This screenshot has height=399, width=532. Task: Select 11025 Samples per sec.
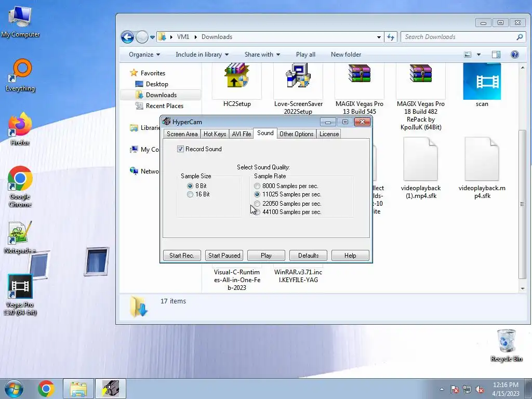click(257, 194)
